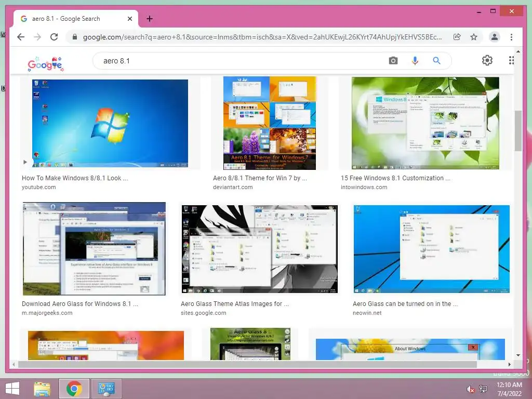The image size is (532, 399).
Task: Open the Chrome profile menu
Action: coord(495,37)
